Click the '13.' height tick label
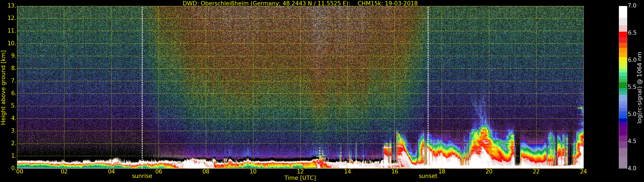The height and width of the screenshot is (182, 644). 12,6
